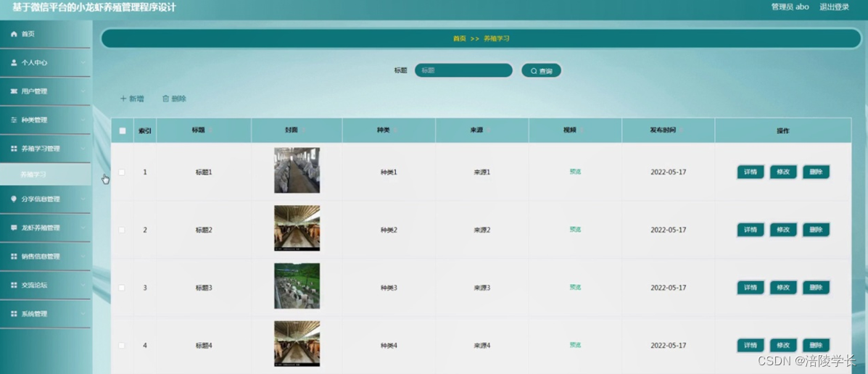Sort by the 封面 column sort arrows
This screenshot has width=868, height=374.
[303, 130]
